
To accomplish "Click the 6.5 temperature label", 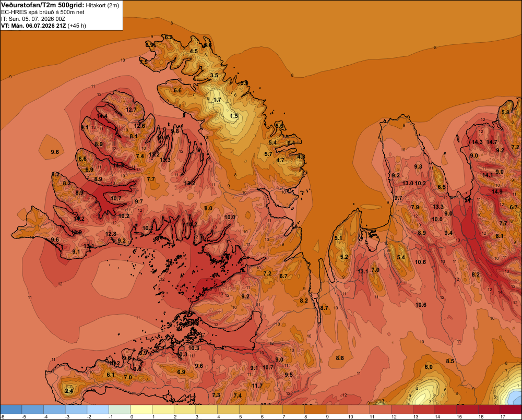I will point(442,187).
